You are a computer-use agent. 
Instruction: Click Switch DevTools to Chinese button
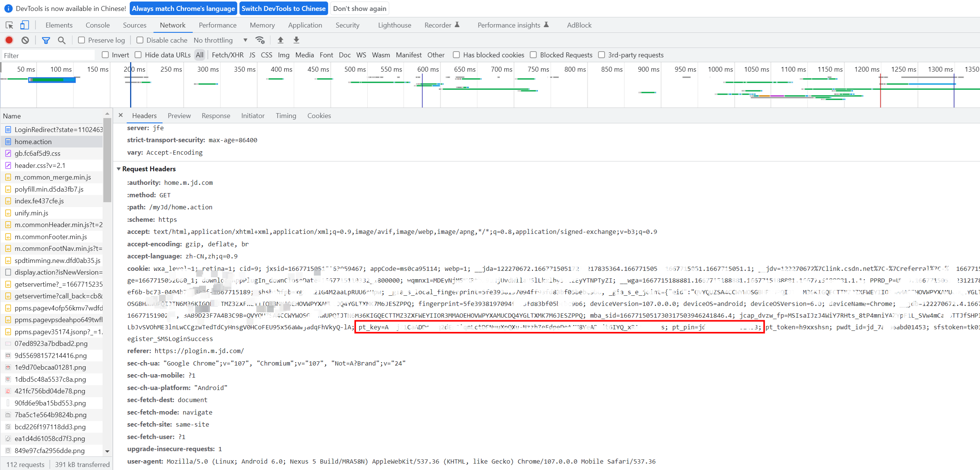pos(284,8)
